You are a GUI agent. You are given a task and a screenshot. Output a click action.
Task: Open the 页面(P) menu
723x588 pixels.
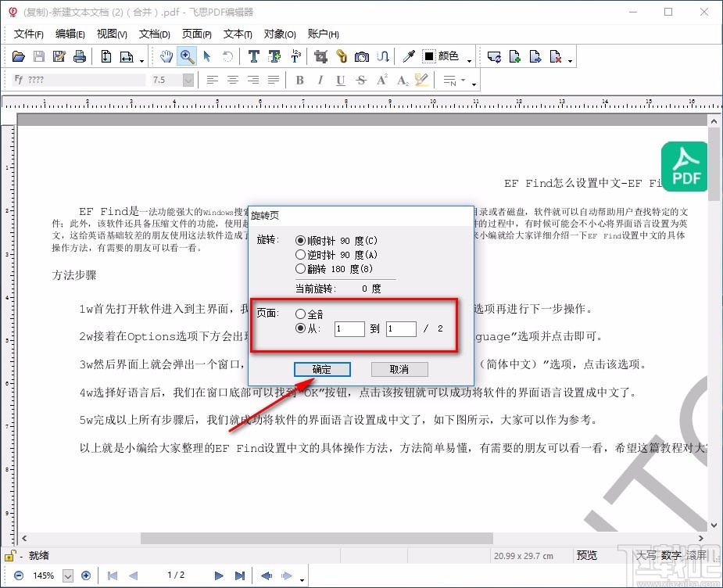196,34
